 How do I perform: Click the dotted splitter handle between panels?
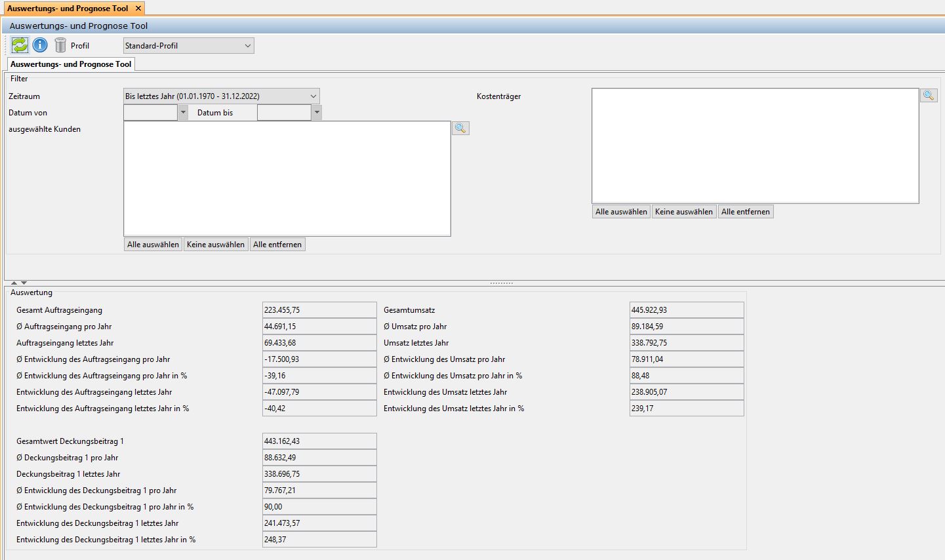[501, 282]
